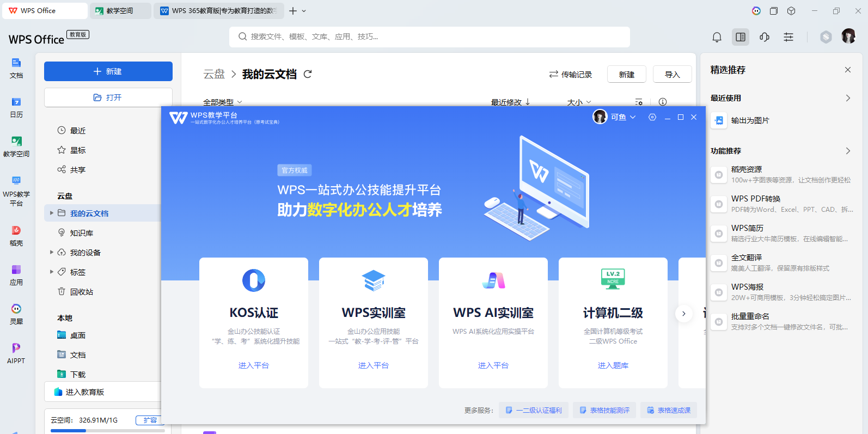Screen dimensions: 868x434
Task: Click the WPS实训室 card icon
Action: point(374,280)
